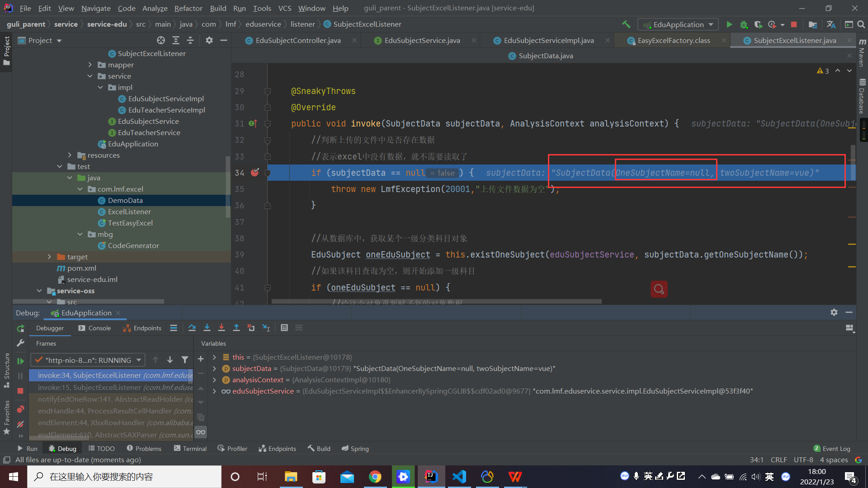Click Collapse All in the Project panel

(x=190, y=40)
